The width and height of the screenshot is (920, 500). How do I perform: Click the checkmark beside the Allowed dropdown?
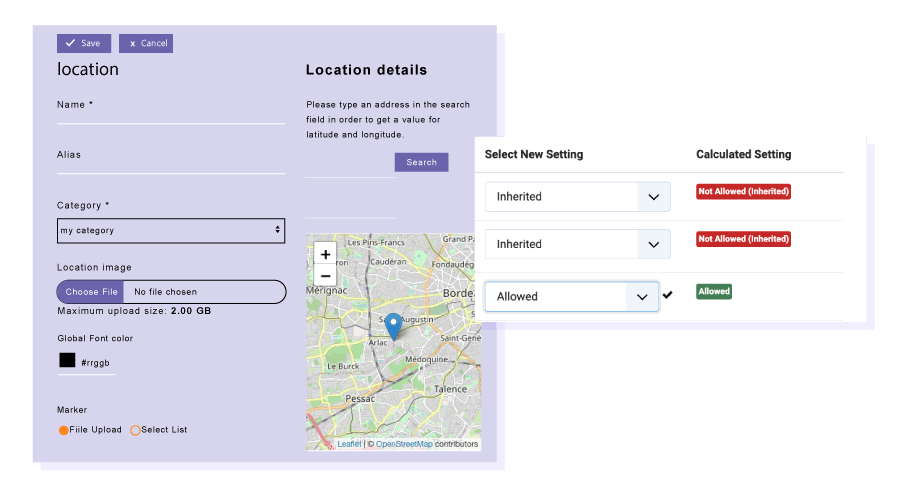(667, 295)
